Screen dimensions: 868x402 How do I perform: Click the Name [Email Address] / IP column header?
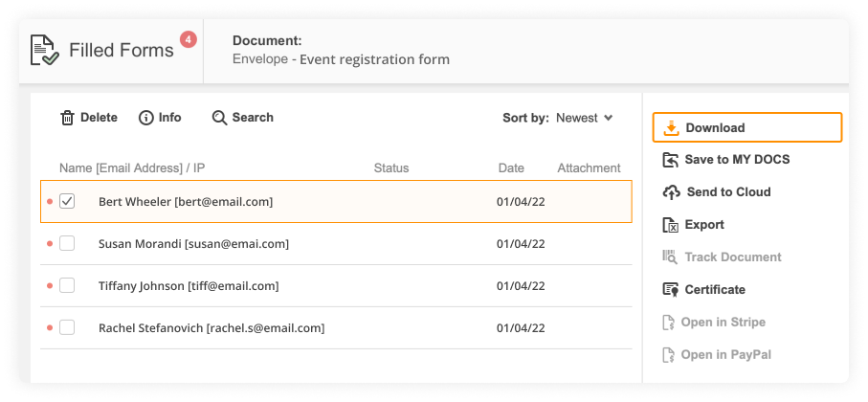coord(132,167)
